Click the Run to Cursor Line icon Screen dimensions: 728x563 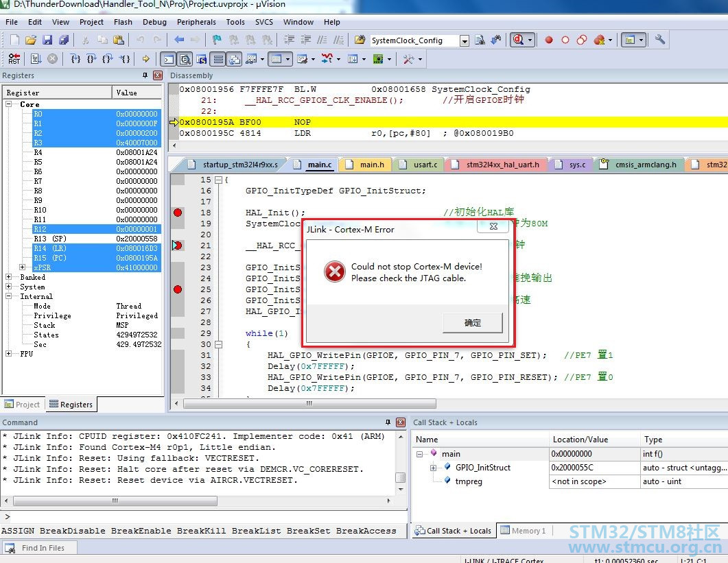pyautogui.click(x=124, y=59)
